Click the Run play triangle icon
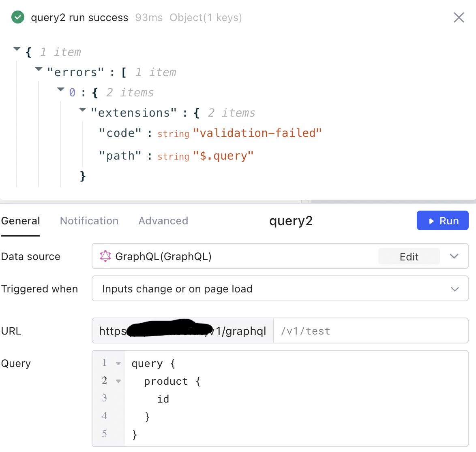Viewport: 476px width, 452px height. coord(431,220)
